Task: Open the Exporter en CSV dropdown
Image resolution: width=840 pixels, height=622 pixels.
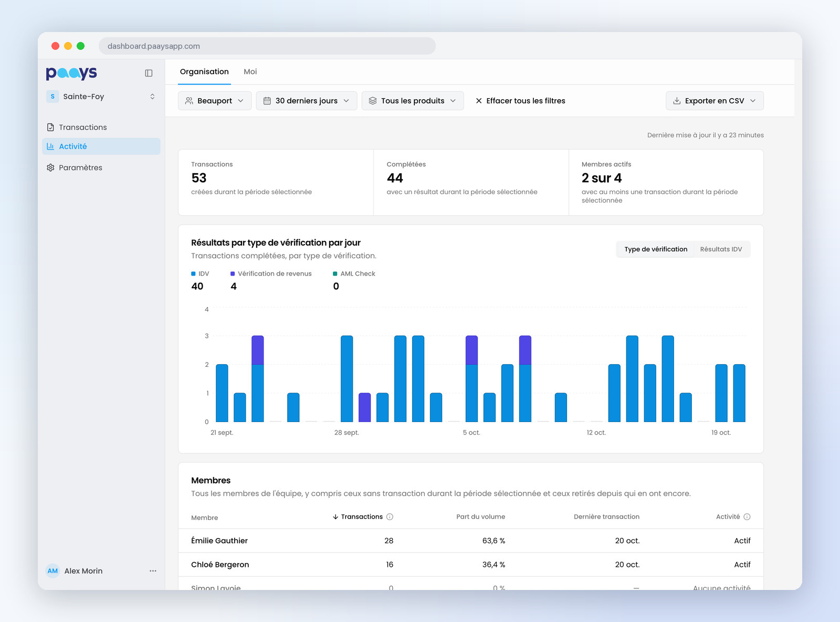Action: tap(715, 101)
